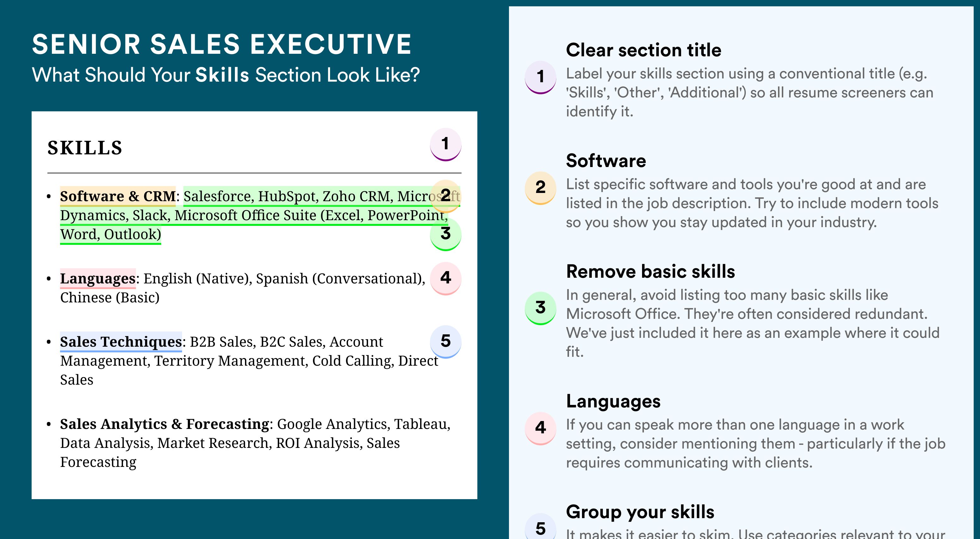980x539 pixels.
Task: Click the SENIOR SALES EXECUTIVE title
Action: coord(222,44)
